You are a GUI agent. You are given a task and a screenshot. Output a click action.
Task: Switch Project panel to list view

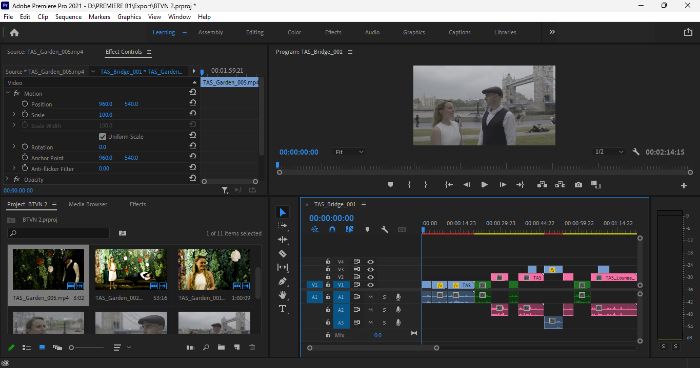(x=27, y=347)
